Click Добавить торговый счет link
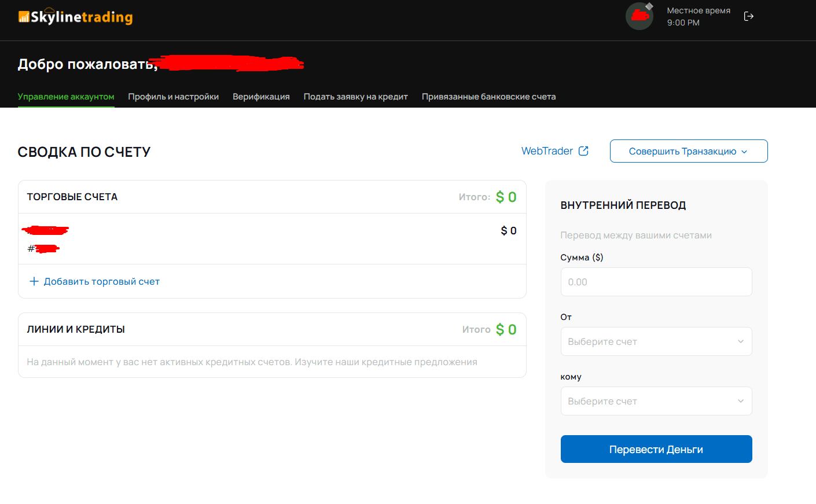This screenshot has height=504, width=816. click(x=101, y=282)
